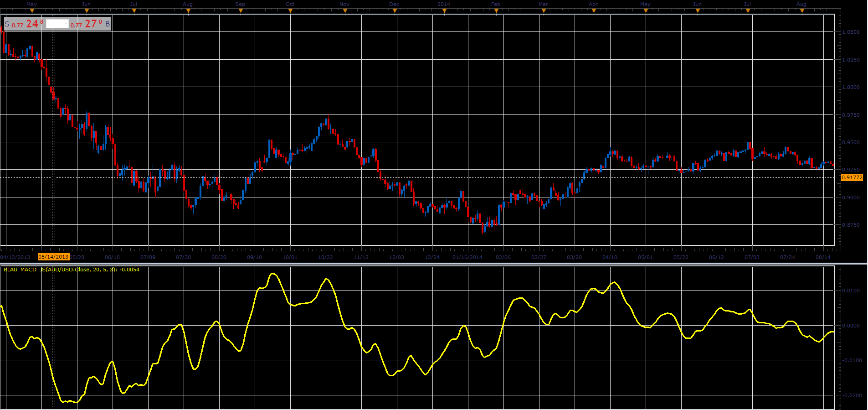Click the 10/01 date axis label
Image resolution: width=868 pixels, height=410 pixels.
point(290,257)
